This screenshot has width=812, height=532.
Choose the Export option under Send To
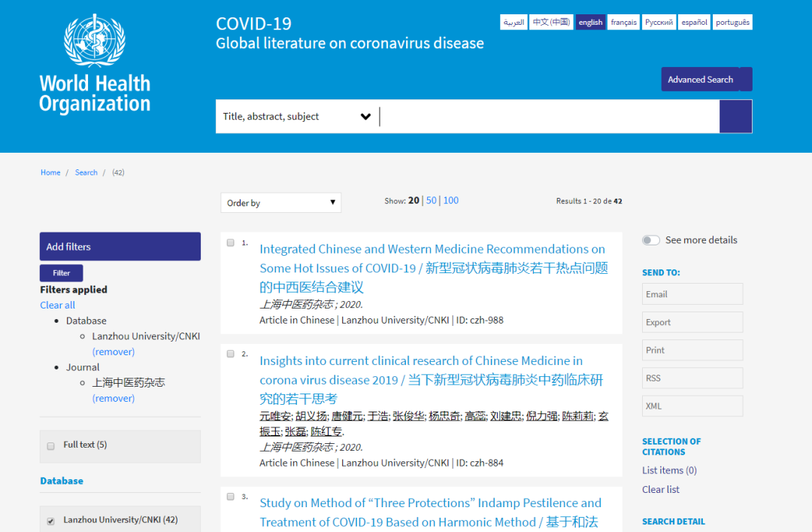point(692,322)
